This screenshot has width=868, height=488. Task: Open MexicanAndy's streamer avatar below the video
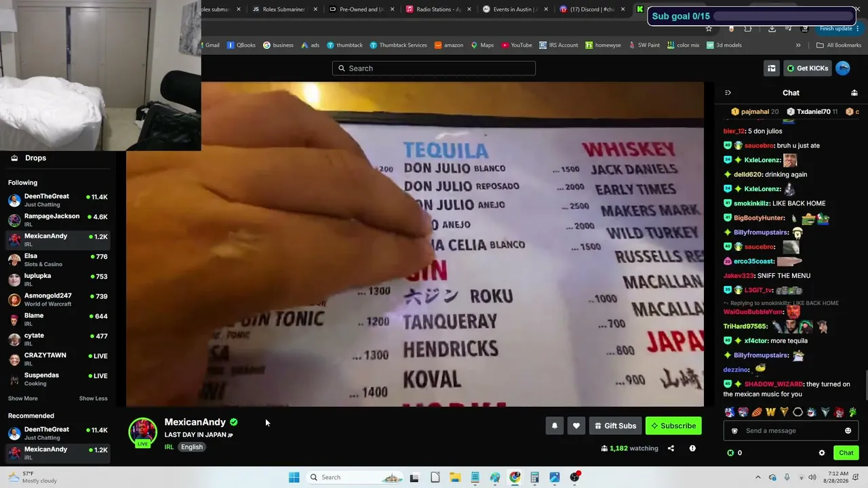[142, 432]
